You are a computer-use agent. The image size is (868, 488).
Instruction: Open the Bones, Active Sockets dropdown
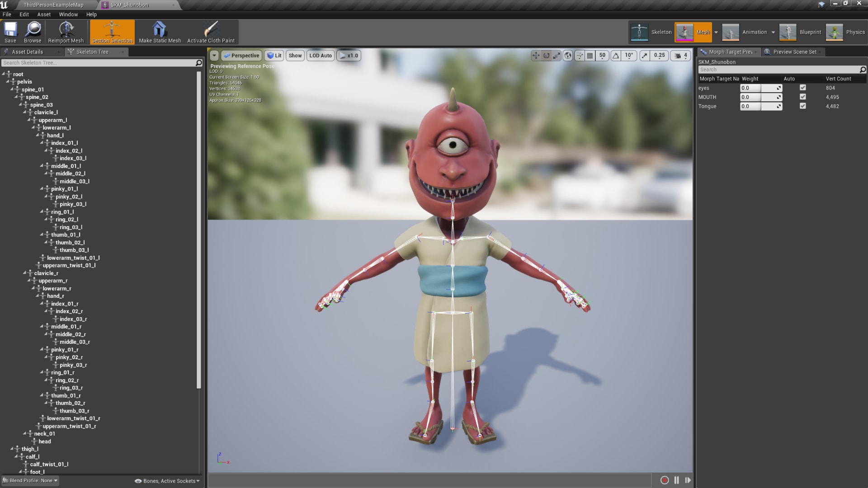pos(167,481)
